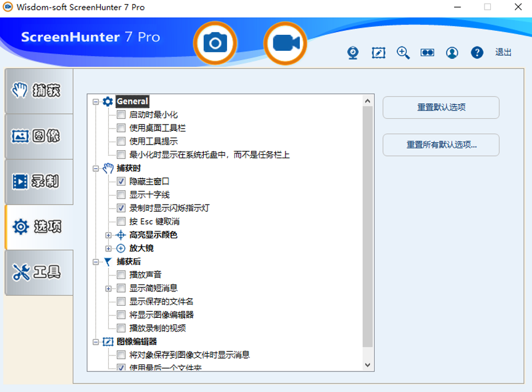The height and width of the screenshot is (392, 532).
Task: Click the options list vertical scrollbar thumb
Action: click(x=368, y=227)
